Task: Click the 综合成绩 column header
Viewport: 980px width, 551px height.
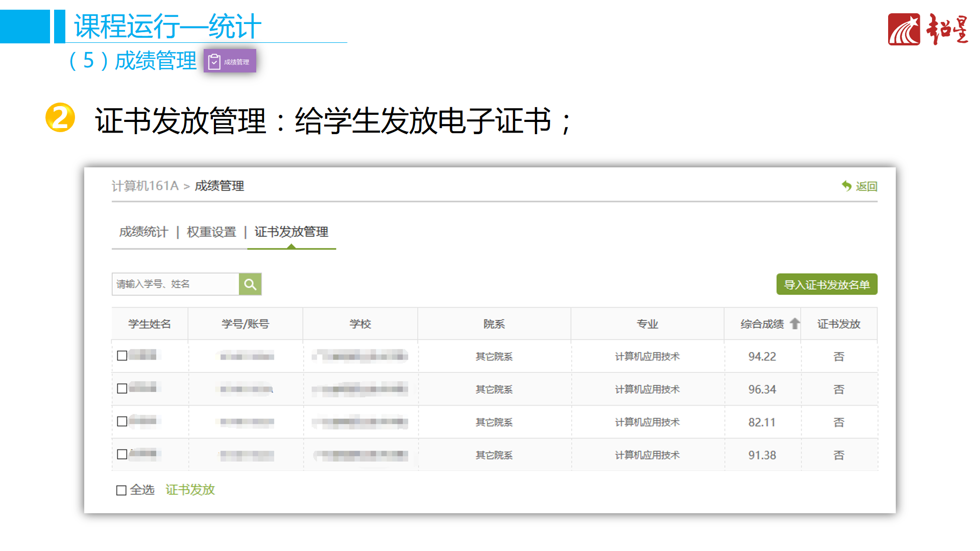Action: pos(762,324)
